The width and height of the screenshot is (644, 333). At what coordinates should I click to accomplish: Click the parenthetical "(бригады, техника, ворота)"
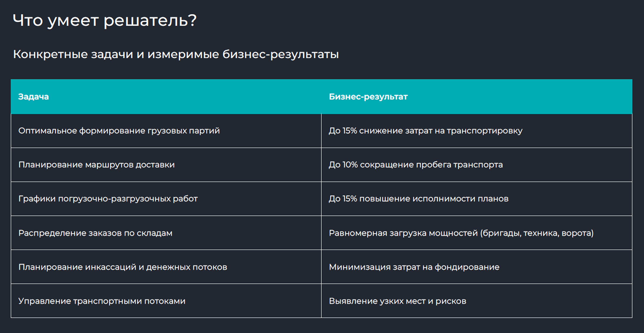click(x=537, y=233)
